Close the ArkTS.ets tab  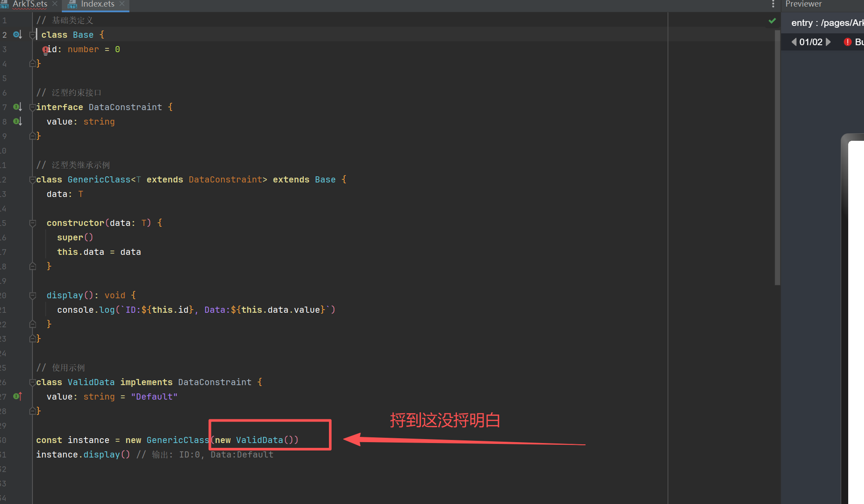point(55,4)
